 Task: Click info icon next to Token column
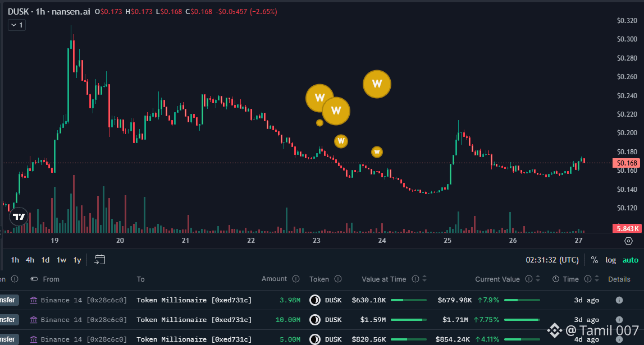338,279
